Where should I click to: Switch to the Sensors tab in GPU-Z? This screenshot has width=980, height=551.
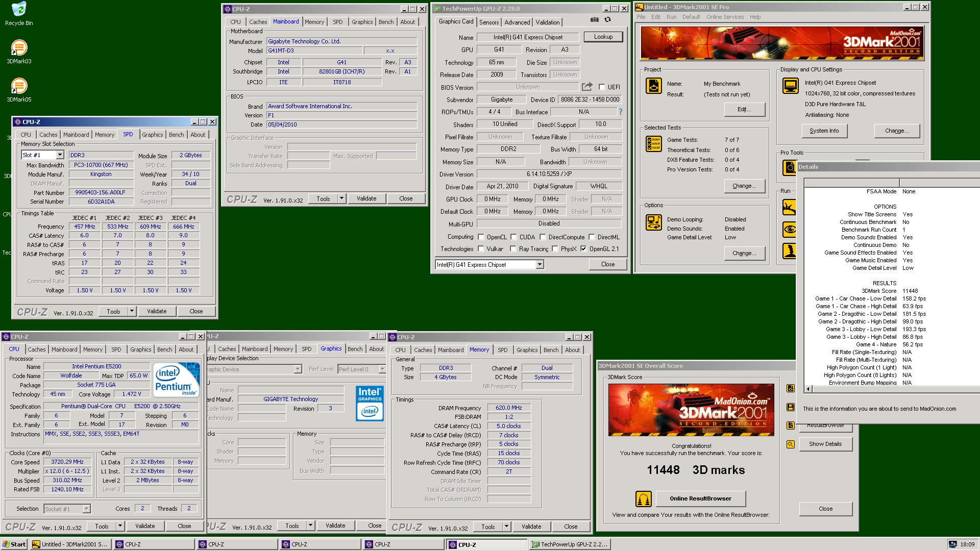(x=489, y=22)
